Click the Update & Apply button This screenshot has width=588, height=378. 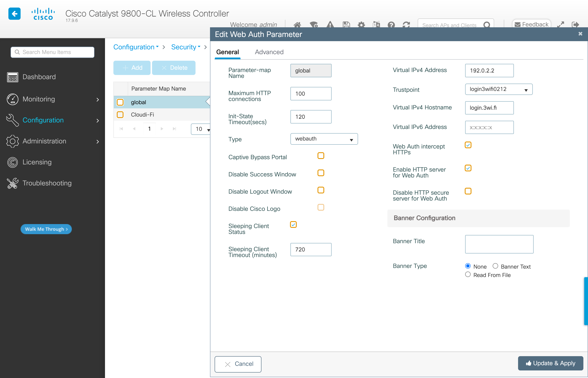pyautogui.click(x=550, y=363)
